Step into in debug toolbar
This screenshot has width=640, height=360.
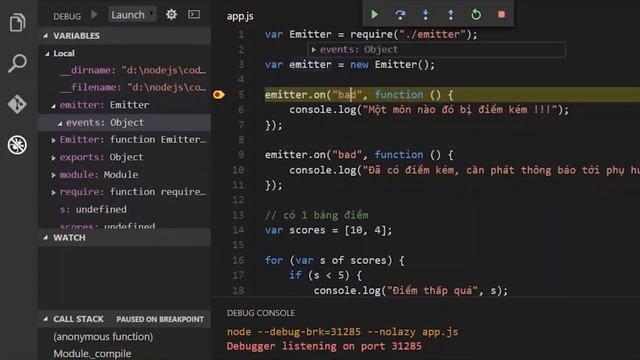425,15
